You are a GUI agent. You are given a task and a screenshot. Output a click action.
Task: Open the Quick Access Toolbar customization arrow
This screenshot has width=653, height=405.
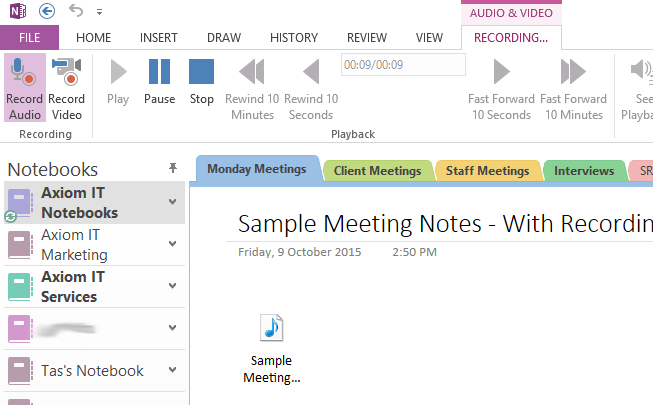pos(100,12)
